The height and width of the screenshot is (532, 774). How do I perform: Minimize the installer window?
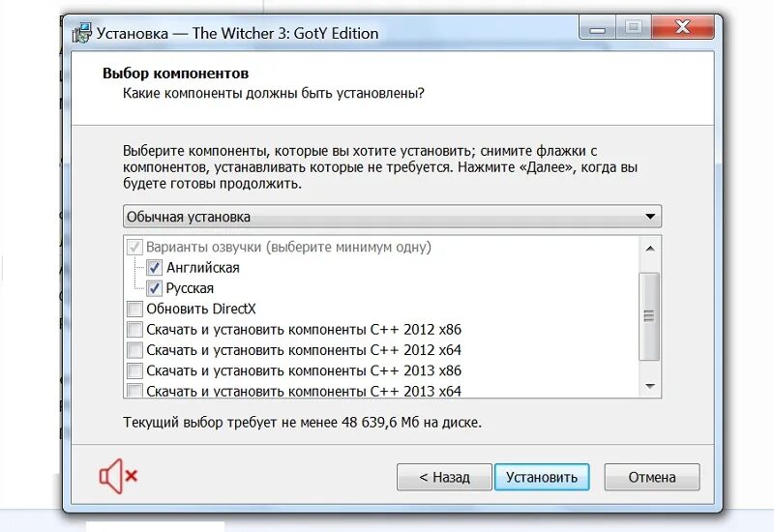pyautogui.click(x=597, y=28)
